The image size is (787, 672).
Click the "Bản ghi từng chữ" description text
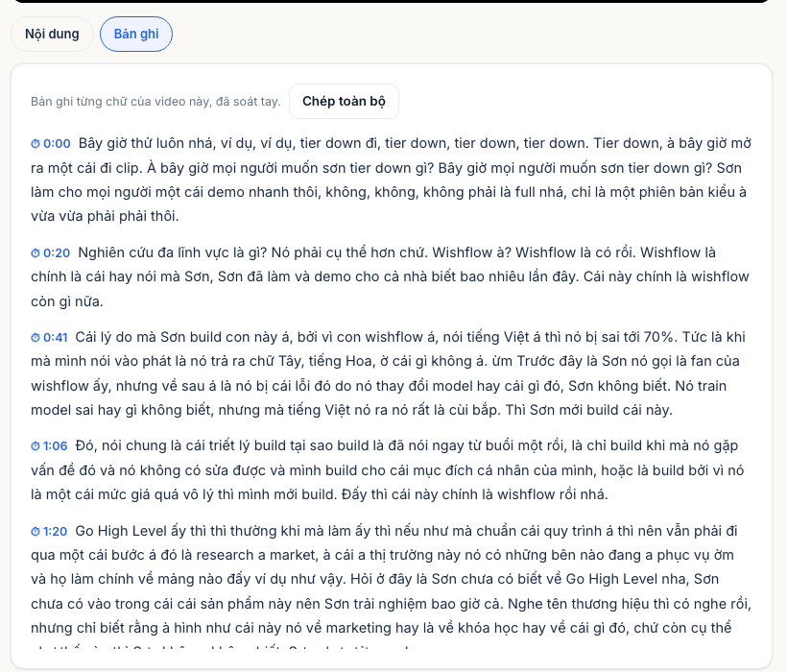point(155,102)
